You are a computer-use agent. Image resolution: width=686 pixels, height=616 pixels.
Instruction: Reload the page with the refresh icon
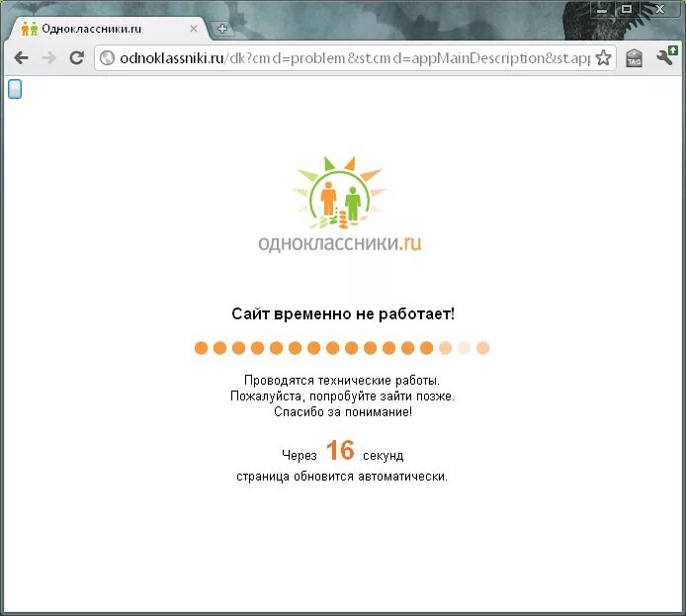[77, 57]
